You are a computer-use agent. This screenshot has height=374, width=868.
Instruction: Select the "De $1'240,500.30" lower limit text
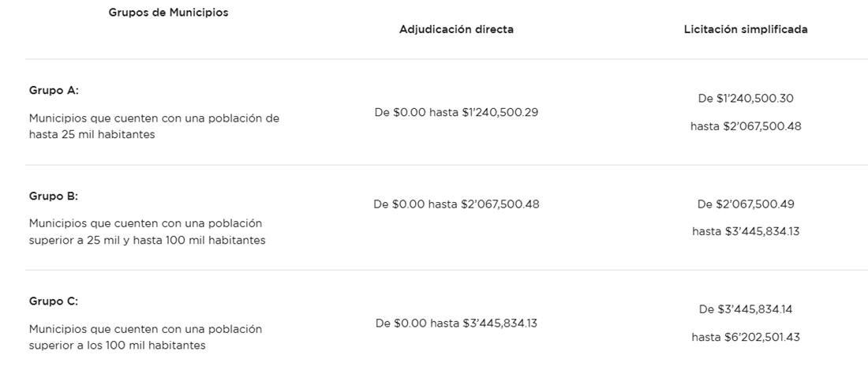click(x=746, y=99)
